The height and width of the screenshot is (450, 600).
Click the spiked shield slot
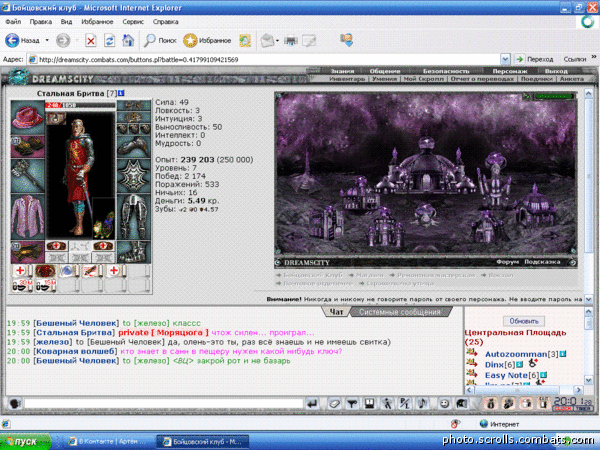(x=134, y=176)
